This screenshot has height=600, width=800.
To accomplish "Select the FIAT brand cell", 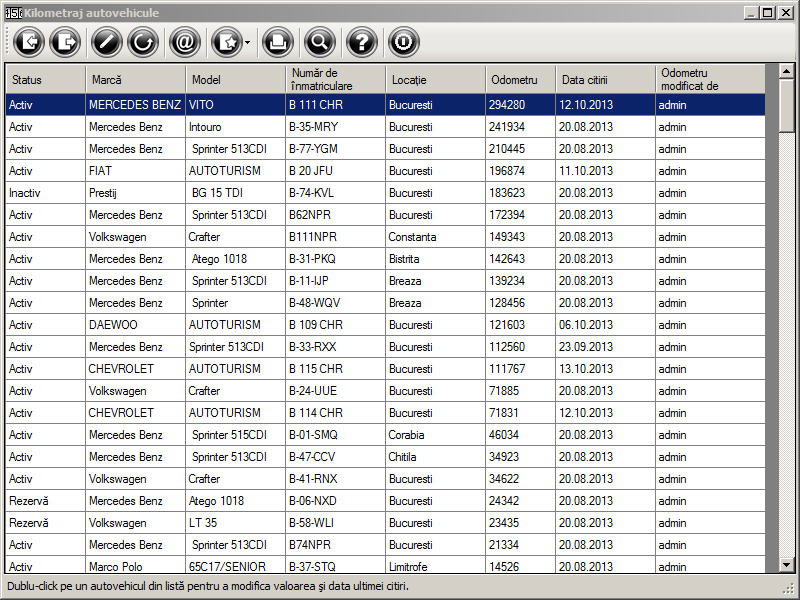I will click(x=135, y=171).
